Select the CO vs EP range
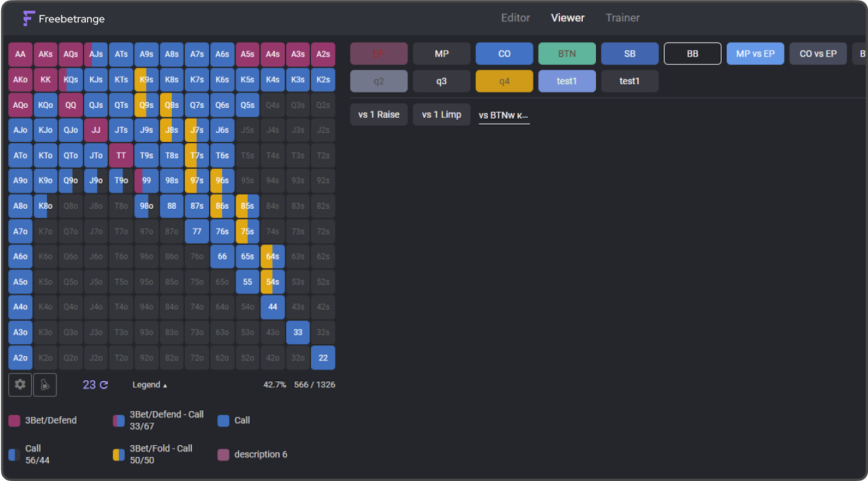868x481 pixels. click(818, 53)
